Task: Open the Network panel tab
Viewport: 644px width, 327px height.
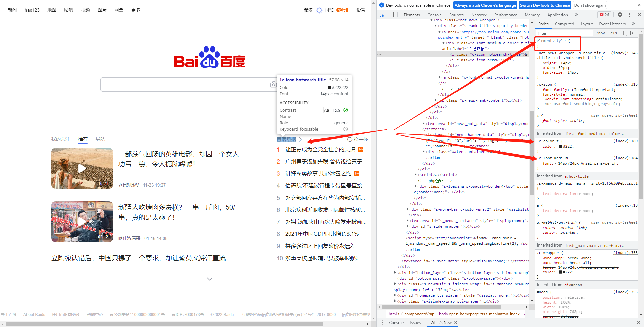Action: [479, 15]
